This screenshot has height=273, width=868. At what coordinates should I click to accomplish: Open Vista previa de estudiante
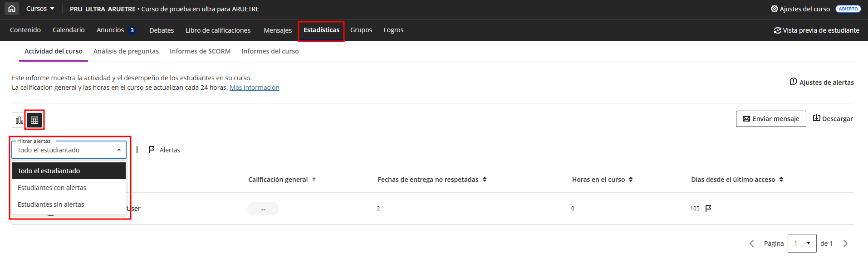tap(816, 30)
